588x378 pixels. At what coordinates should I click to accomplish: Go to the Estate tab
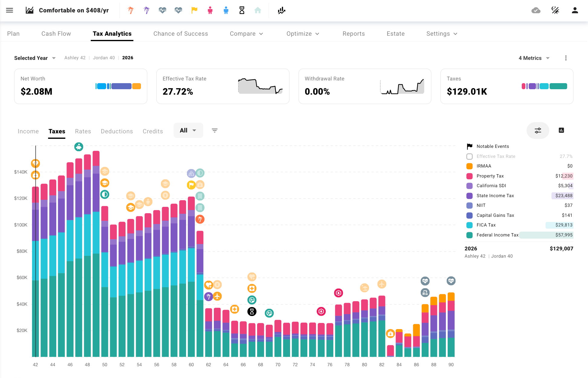click(x=396, y=34)
